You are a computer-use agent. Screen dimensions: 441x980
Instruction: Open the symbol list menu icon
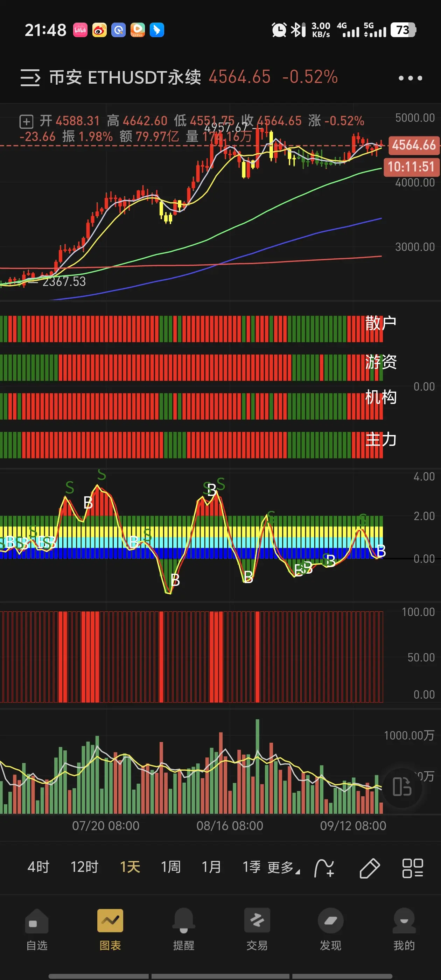coord(30,78)
